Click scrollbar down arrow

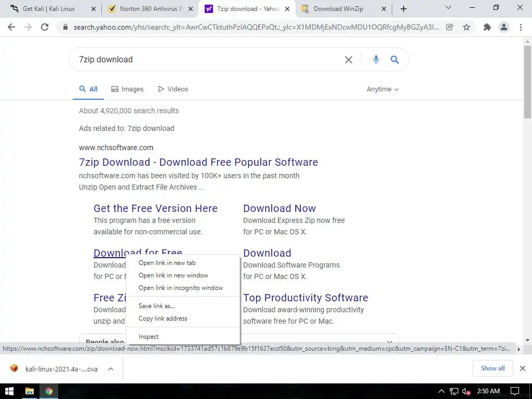[527, 340]
